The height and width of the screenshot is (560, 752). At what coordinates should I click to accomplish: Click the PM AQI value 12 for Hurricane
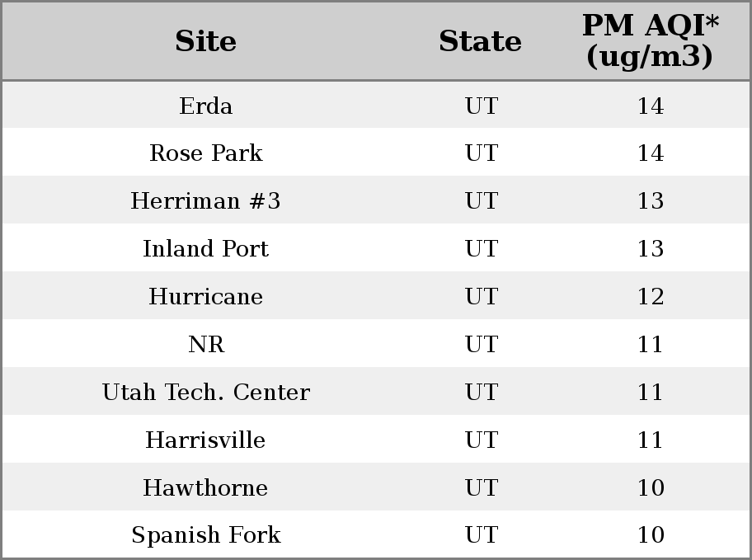click(x=651, y=297)
